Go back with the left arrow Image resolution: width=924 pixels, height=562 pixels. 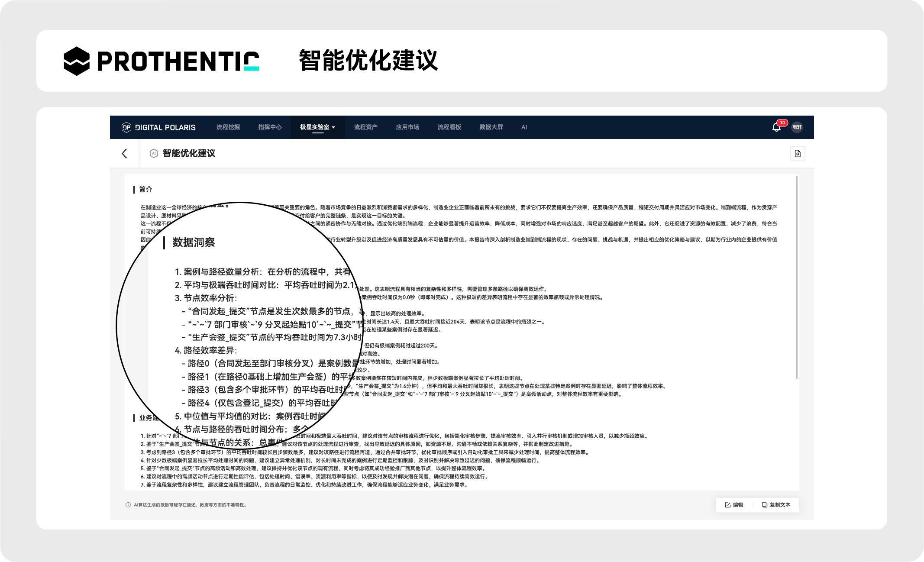pyautogui.click(x=125, y=154)
